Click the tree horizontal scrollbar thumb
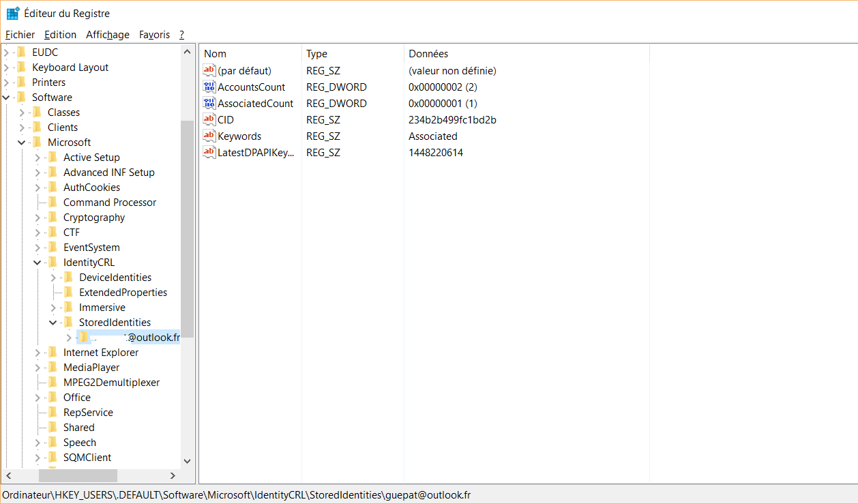The height and width of the screenshot is (504, 858). point(78,475)
